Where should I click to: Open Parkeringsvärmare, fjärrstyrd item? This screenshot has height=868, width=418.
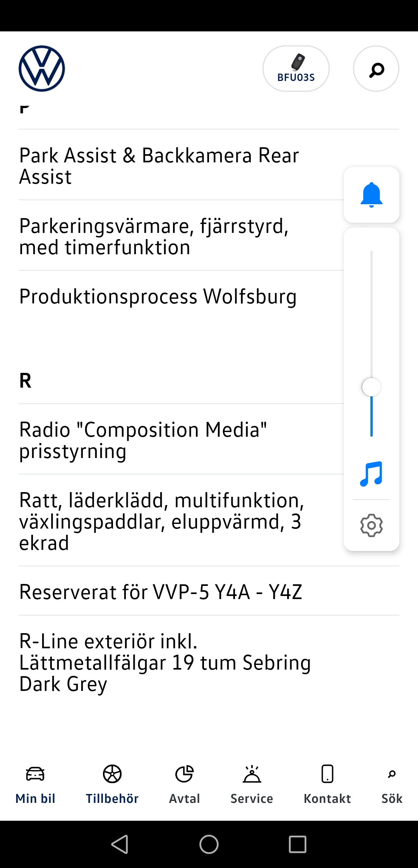pyautogui.click(x=154, y=236)
